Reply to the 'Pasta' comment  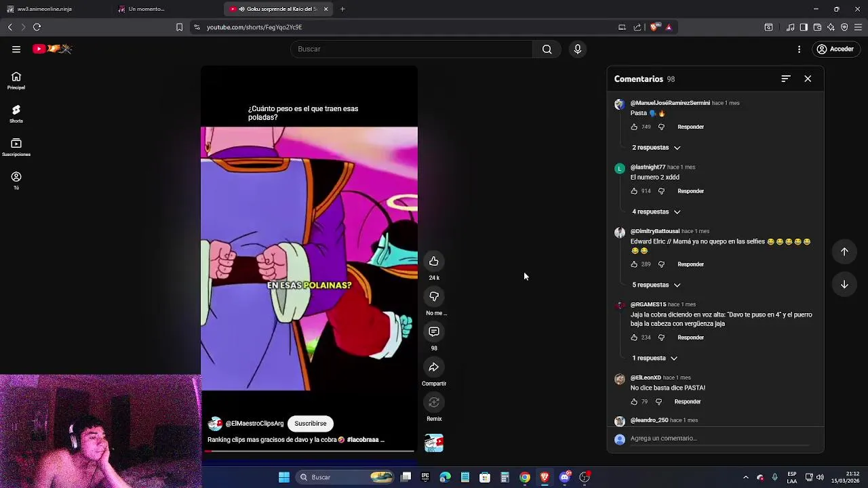click(x=690, y=127)
